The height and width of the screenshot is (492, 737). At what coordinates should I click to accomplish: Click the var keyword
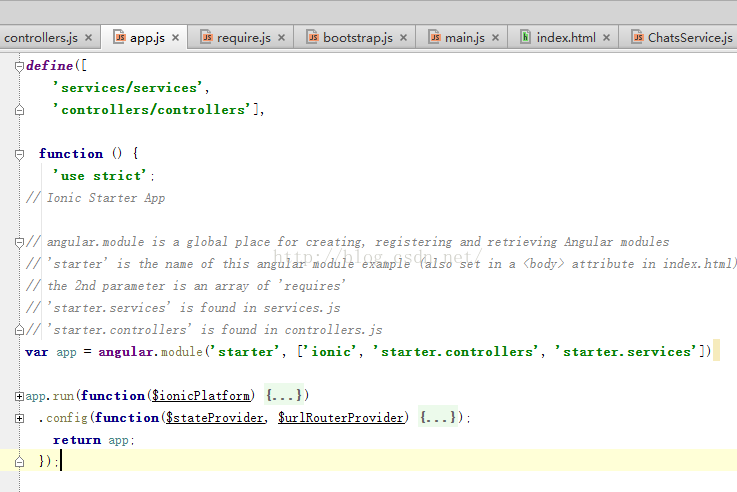tap(37, 352)
